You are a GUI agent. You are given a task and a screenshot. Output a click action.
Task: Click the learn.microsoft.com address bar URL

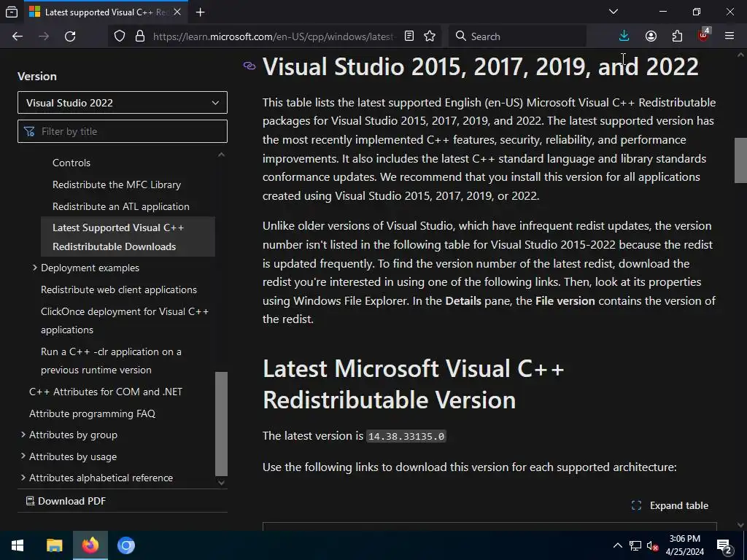274,36
